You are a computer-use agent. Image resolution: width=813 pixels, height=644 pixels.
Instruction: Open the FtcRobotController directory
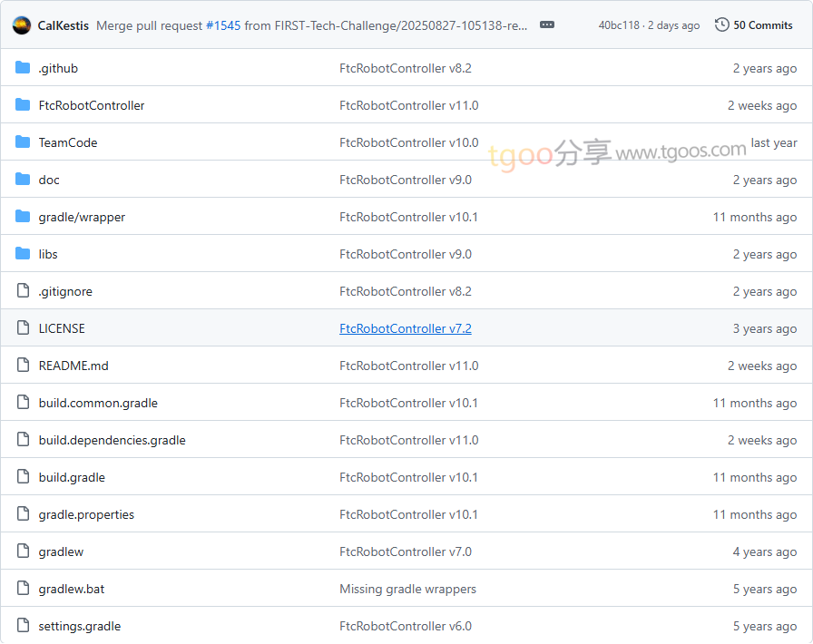(92, 106)
